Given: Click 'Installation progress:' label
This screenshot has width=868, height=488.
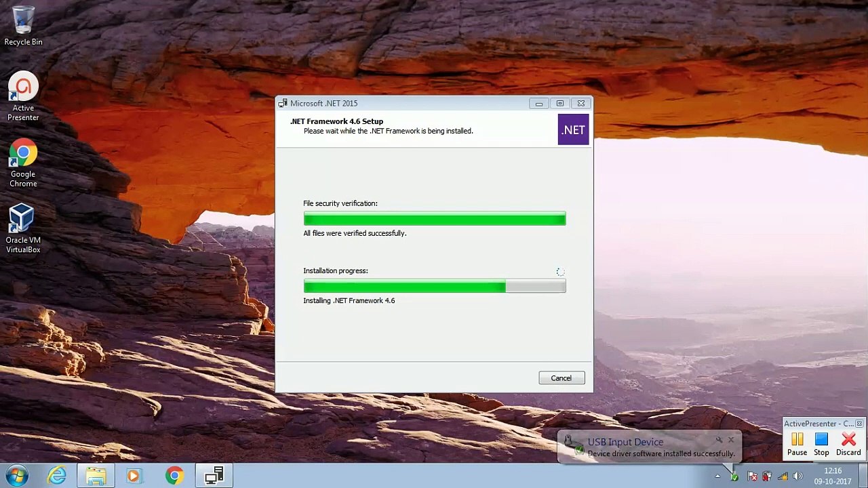Looking at the screenshot, I should [336, 271].
